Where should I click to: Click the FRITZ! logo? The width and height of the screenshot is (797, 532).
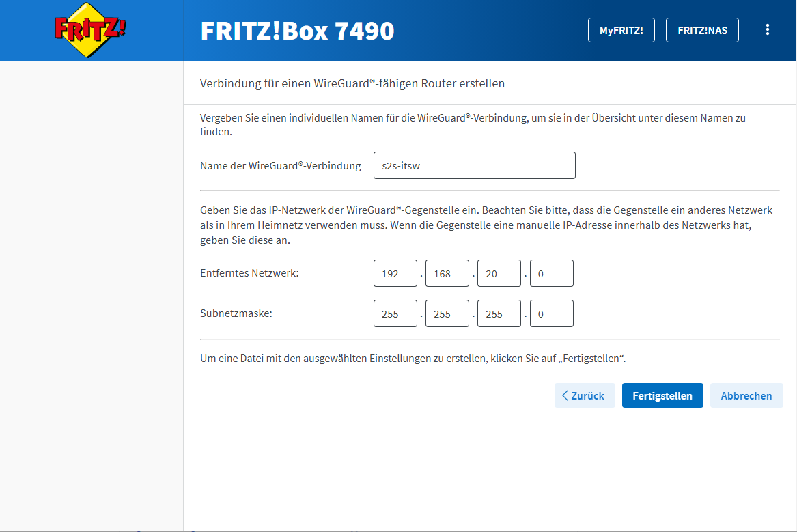pos(91,30)
